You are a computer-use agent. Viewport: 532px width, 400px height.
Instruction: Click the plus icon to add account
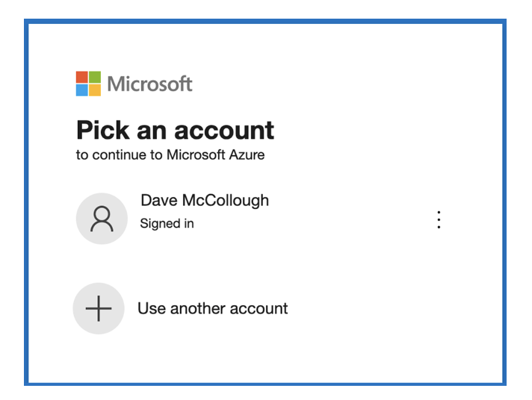coord(98,308)
